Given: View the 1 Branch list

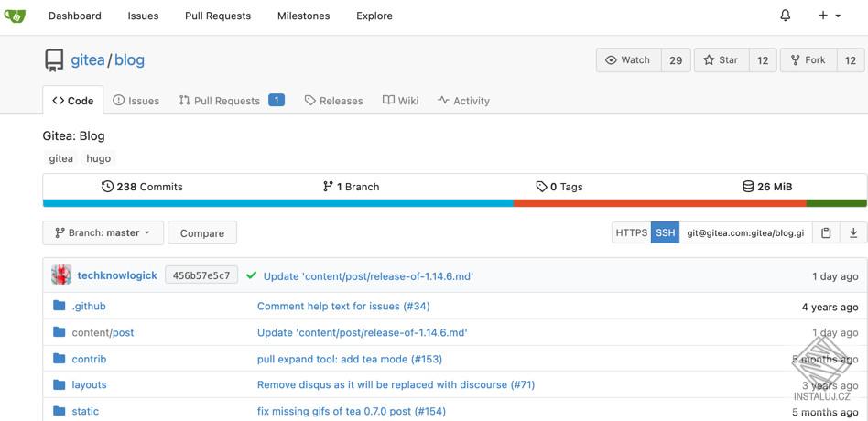Looking at the screenshot, I should pyautogui.click(x=352, y=187).
